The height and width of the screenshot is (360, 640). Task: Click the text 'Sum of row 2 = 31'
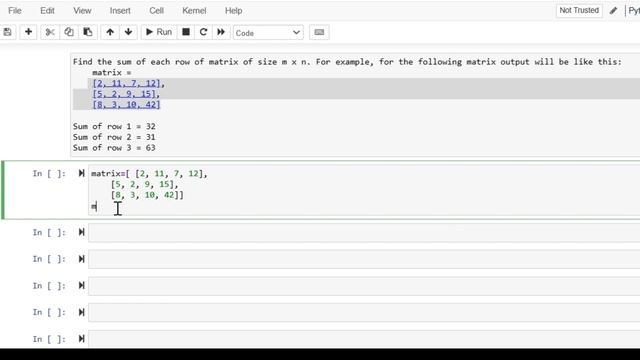click(x=114, y=137)
